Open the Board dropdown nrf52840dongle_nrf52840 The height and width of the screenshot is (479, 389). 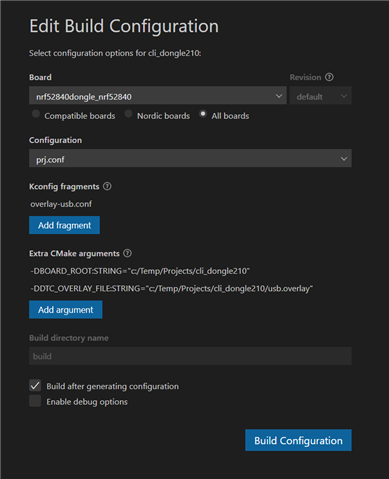[x=158, y=96]
